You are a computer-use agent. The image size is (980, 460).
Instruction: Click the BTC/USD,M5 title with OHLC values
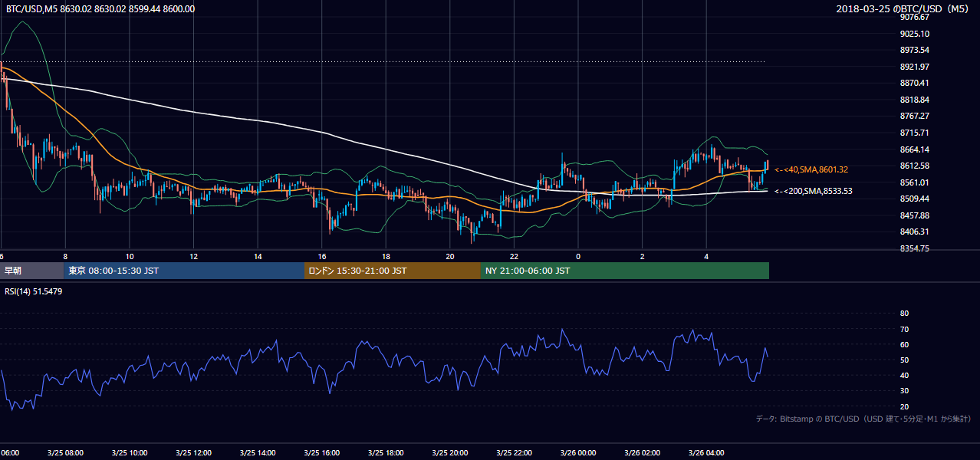click(x=99, y=9)
